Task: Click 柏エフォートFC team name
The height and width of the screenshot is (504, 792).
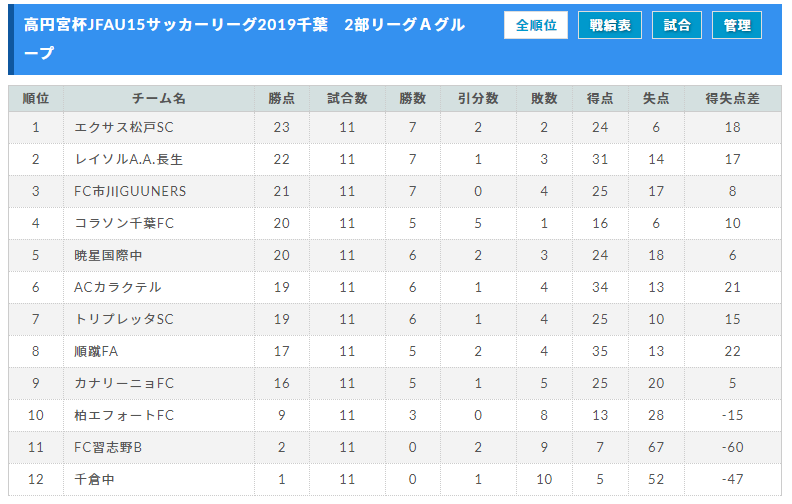Action: pyautogui.click(x=124, y=415)
